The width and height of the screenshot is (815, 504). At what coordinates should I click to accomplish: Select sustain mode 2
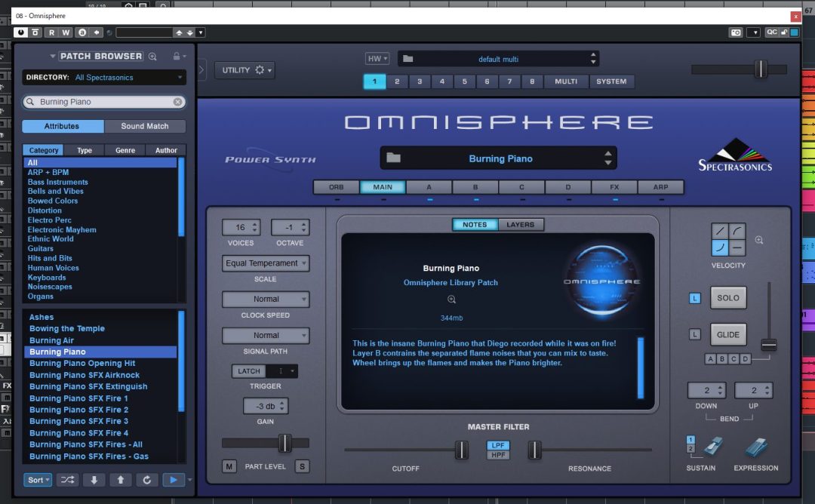click(x=690, y=448)
